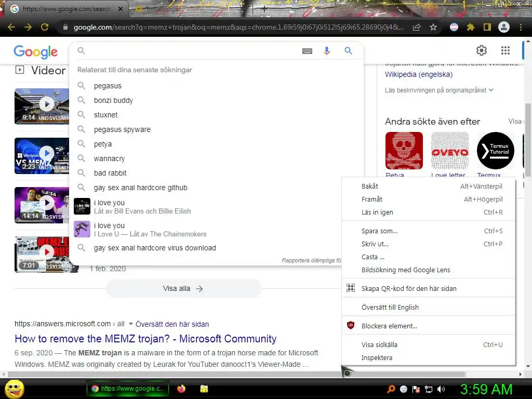Bookmark this page with the star icon
The image size is (532, 399).
[x=433, y=27]
